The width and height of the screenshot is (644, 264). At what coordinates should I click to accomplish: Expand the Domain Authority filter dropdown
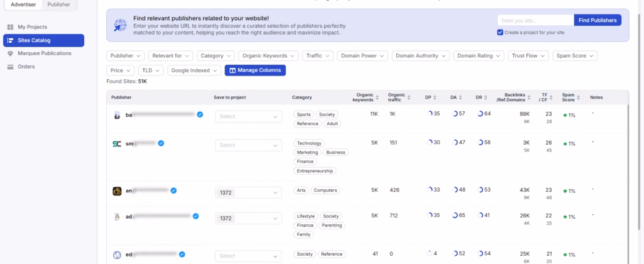coord(419,56)
